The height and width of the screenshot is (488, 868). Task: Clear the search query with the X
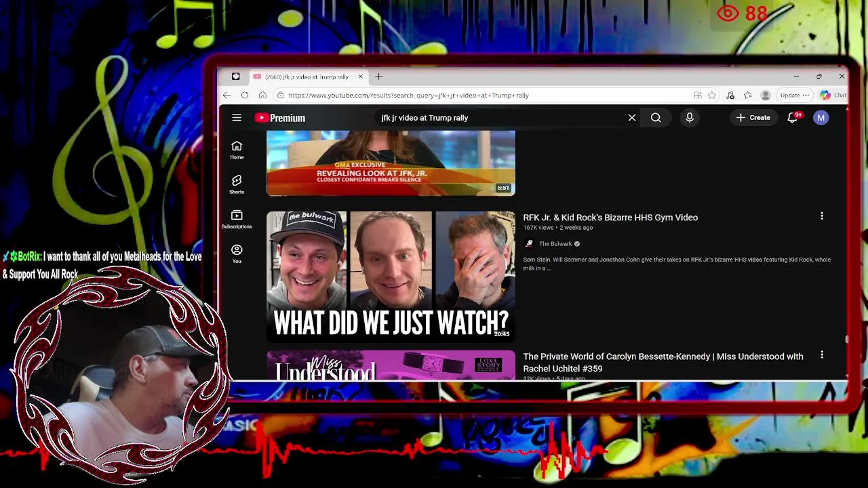pos(632,118)
